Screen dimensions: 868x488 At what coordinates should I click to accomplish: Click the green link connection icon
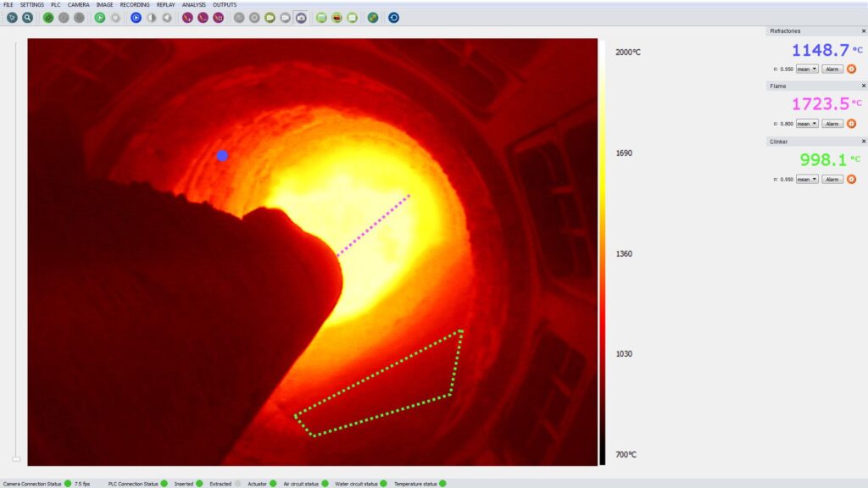click(x=48, y=18)
